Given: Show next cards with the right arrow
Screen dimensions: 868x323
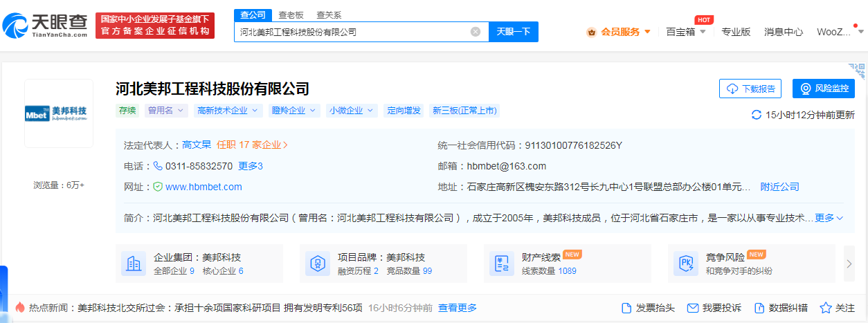Looking at the screenshot, I should 849,264.
